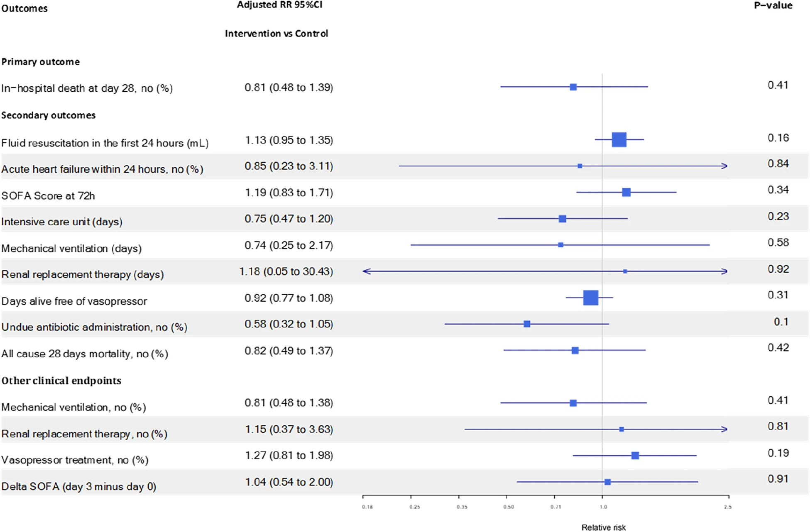Click the square marker for Undue antibiotic administration
810x532 pixels.
[x=527, y=324]
